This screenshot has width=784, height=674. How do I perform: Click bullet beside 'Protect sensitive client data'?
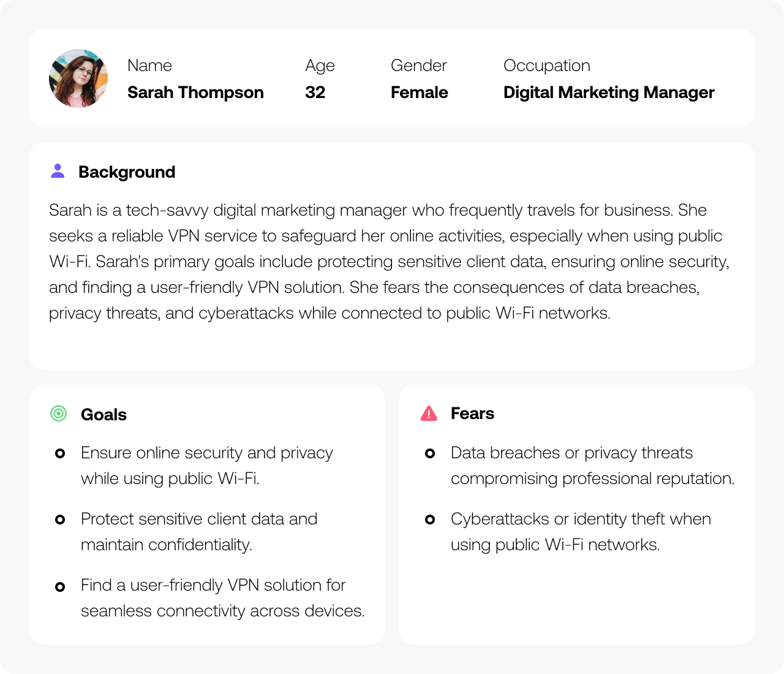pos(60,520)
